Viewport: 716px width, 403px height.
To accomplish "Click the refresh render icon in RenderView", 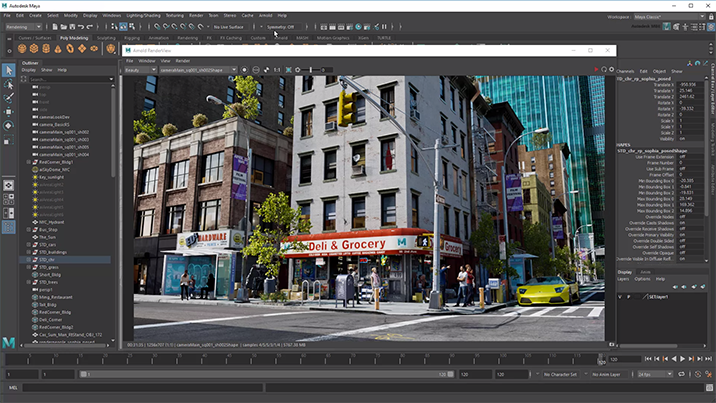I will click(x=604, y=69).
